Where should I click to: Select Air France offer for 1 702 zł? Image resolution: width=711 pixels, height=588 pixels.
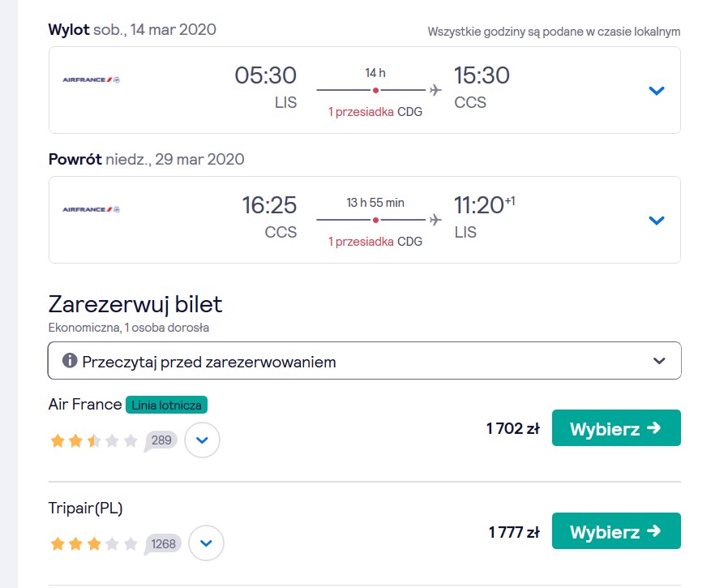tap(616, 428)
